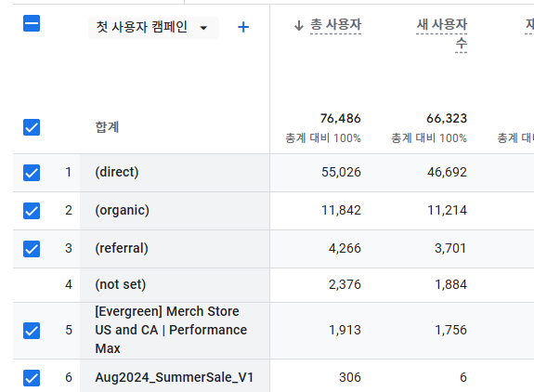
Task: Uncheck the Aug2024_SummerSale_V1 row checkbox
Action: pyautogui.click(x=32, y=378)
